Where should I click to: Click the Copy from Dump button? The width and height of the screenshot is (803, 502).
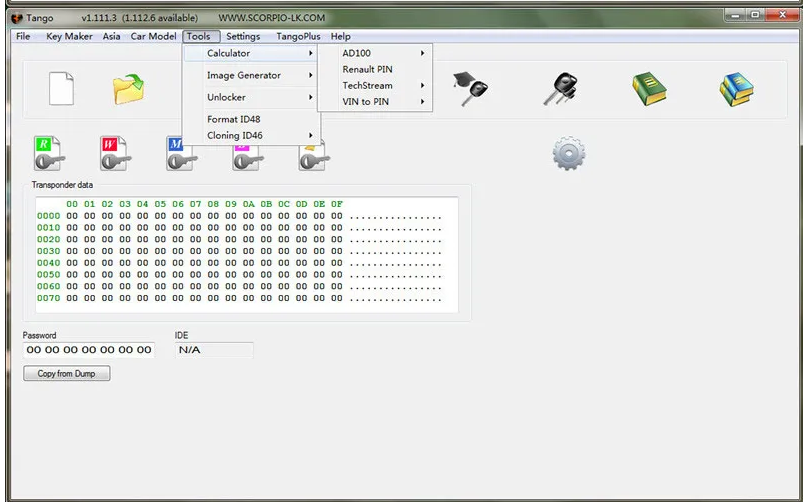[66, 374]
